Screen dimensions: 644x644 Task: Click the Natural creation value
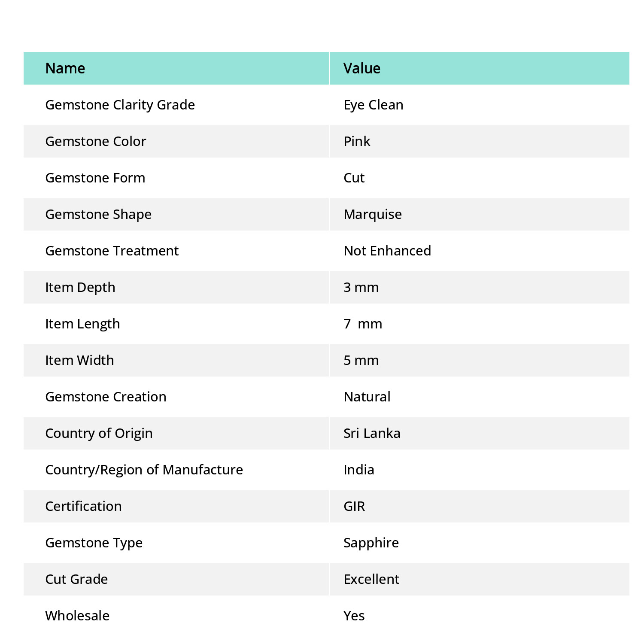[367, 397]
